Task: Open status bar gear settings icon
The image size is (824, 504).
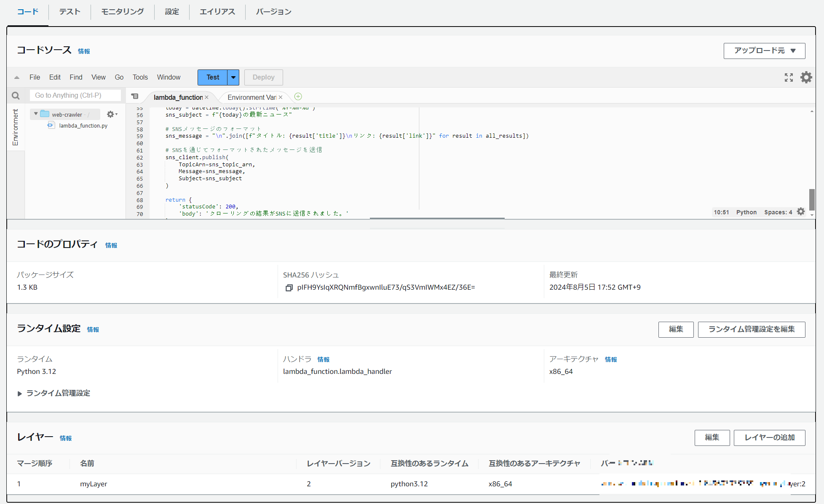Action: coord(801,212)
